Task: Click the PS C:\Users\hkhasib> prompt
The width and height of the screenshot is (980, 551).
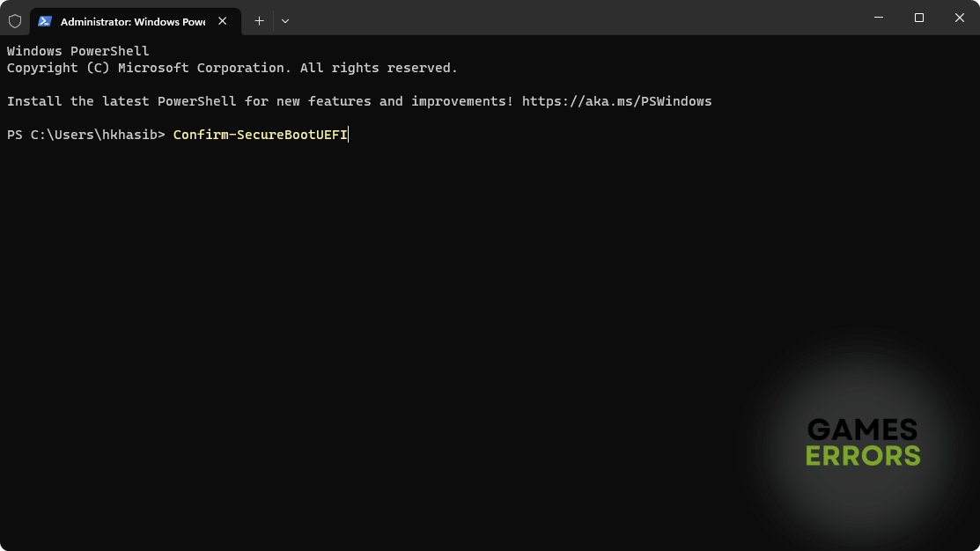Action: (85, 135)
